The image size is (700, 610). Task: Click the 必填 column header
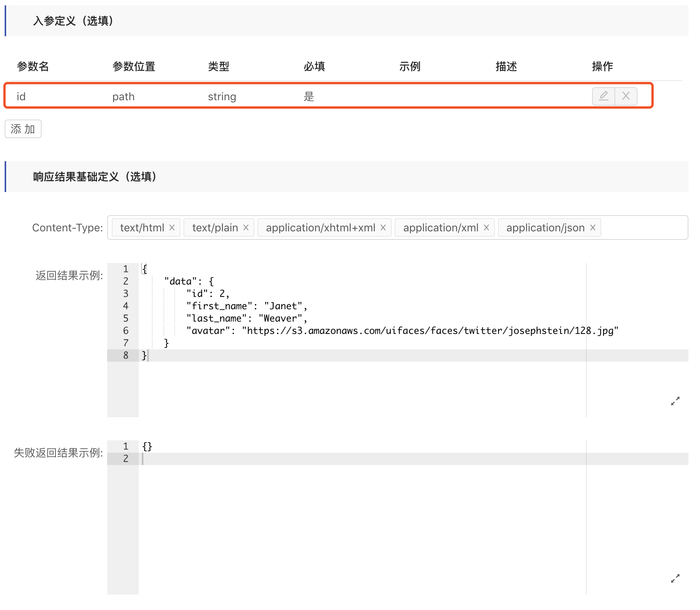[x=314, y=67]
